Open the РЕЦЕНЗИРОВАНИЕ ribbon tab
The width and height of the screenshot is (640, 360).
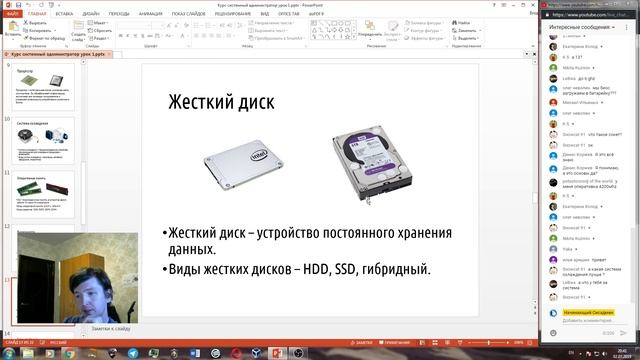(x=233, y=14)
